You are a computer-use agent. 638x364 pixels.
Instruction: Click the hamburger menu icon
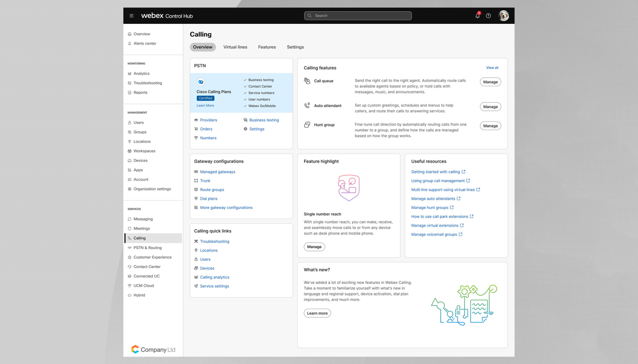pyautogui.click(x=131, y=16)
